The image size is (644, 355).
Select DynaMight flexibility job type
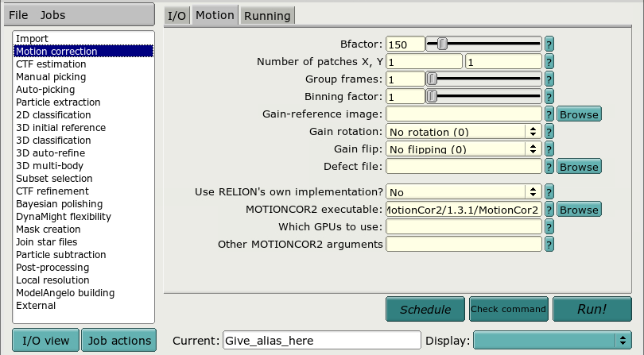pyautogui.click(x=83, y=217)
